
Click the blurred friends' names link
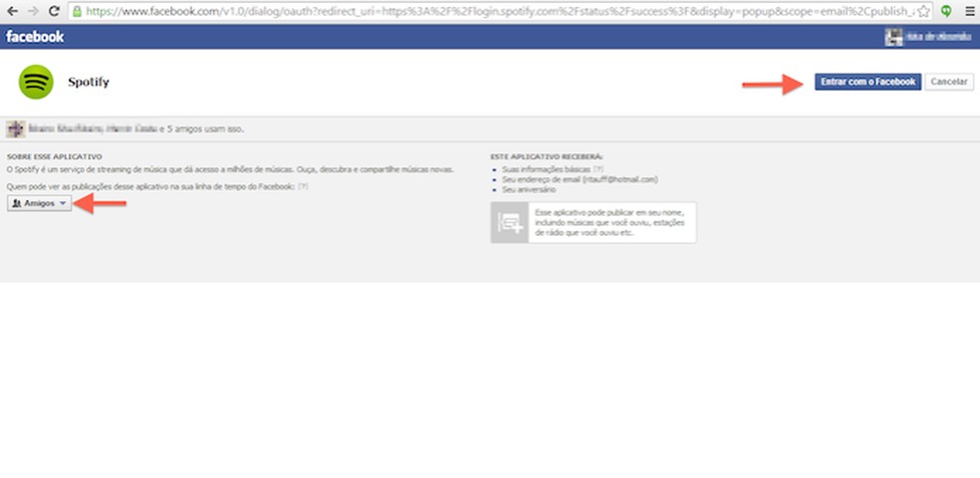(94, 129)
